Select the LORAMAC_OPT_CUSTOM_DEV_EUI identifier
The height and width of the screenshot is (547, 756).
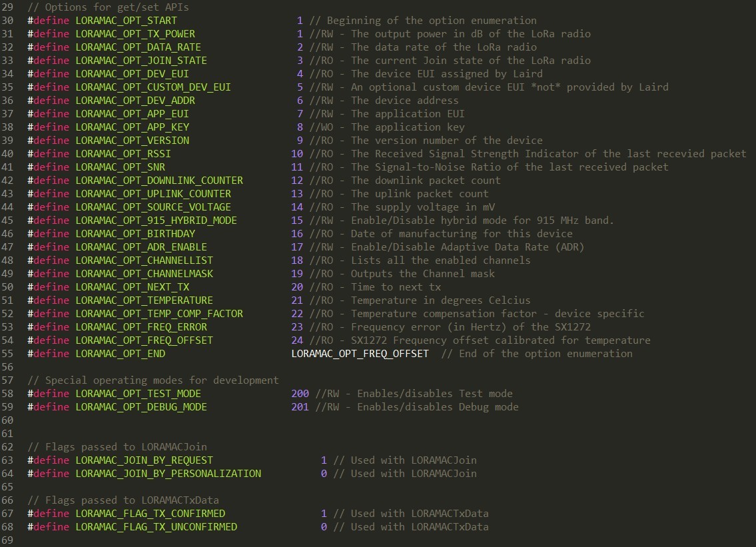pyautogui.click(x=153, y=87)
